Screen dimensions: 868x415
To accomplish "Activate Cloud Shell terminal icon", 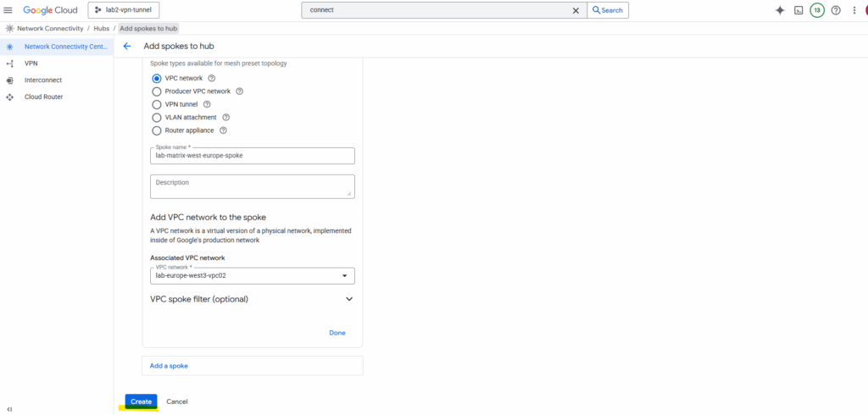I will pos(798,10).
